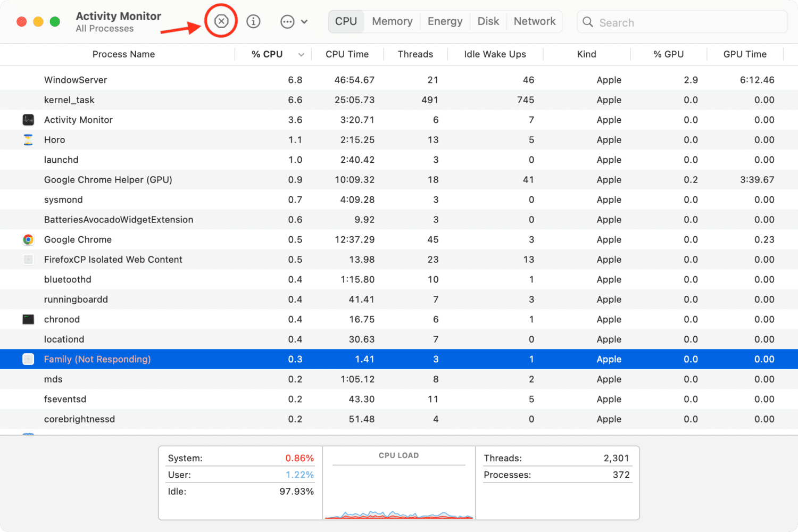This screenshot has height=532, width=798.
Task: Select the Activity Monitor process name
Action: 78,120
